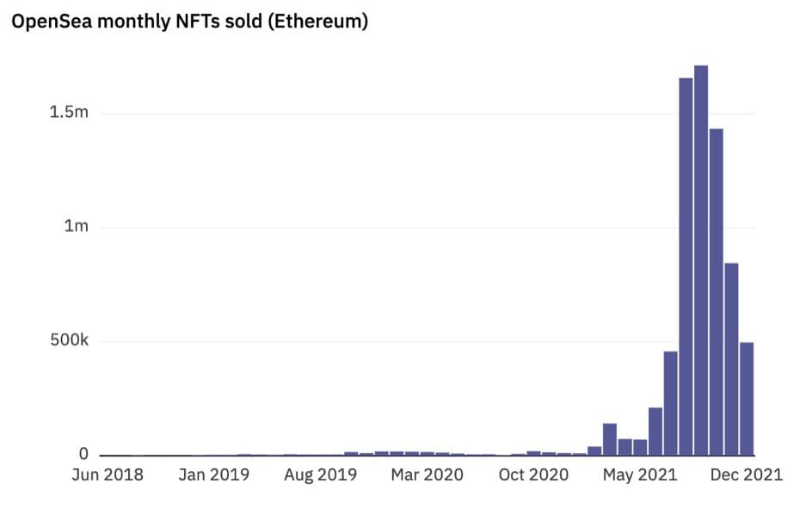Click the bar above May 2021 label
The image size is (812, 514).
(x=640, y=447)
